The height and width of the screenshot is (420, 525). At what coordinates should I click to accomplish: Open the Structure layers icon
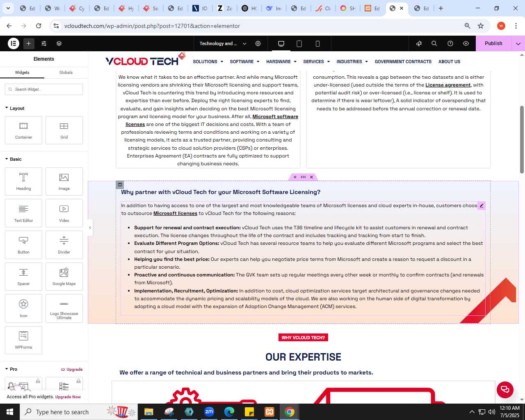coord(59,43)
